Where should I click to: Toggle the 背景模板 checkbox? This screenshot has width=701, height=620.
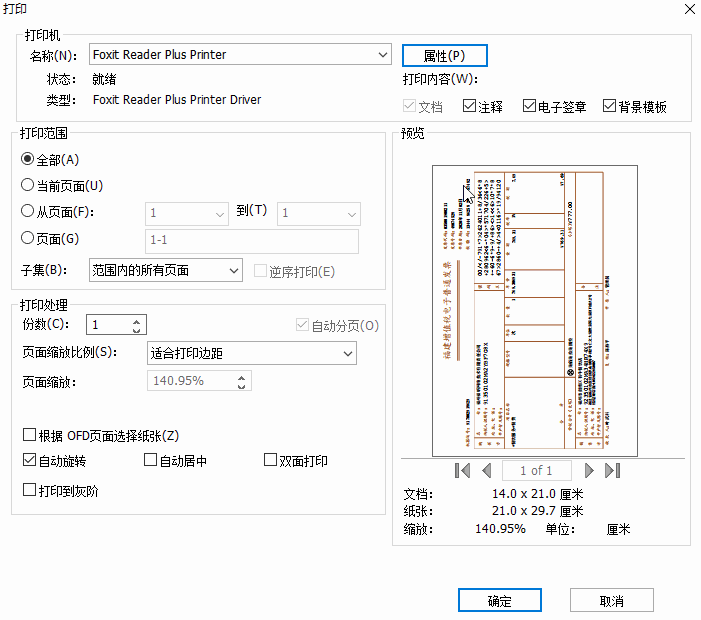(610, 106)
